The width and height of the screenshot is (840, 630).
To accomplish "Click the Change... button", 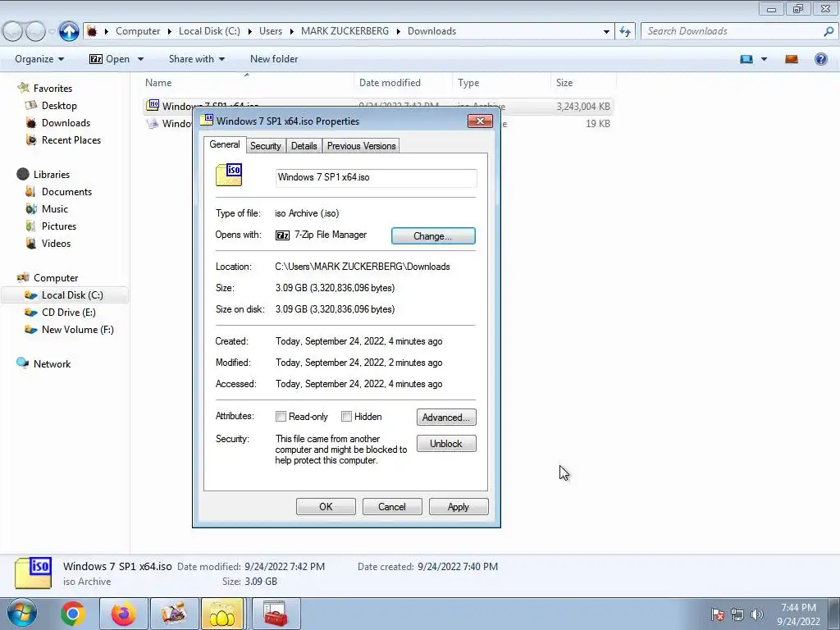I will coord(433,235).
